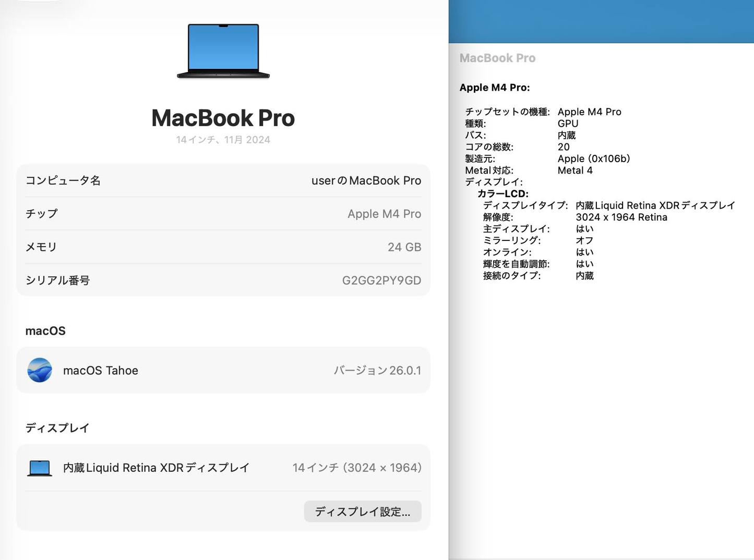Click the メモリ row label
Image resolution: width=754 pixels, height=560 pixels.
41,247
